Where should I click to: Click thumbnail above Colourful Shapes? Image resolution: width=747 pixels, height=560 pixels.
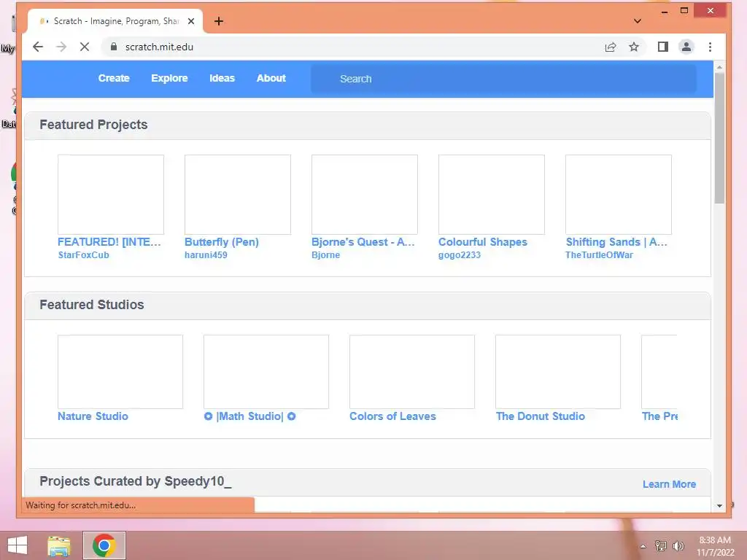coord(492,194)
